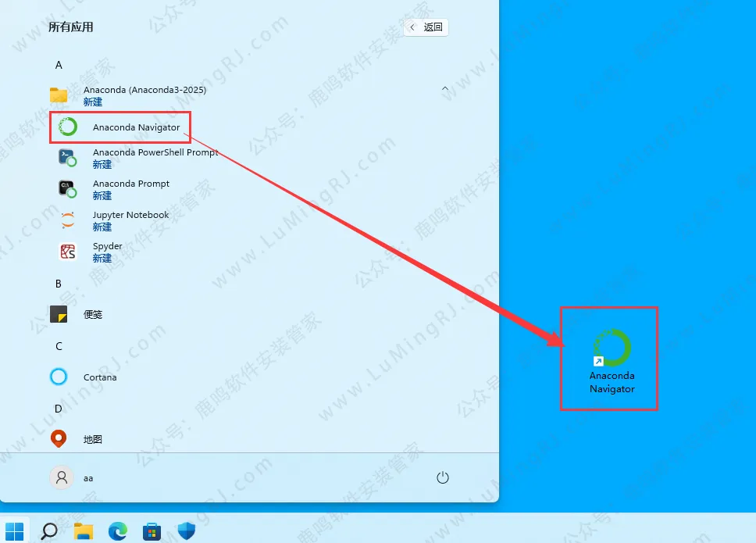Open the security shield taskbar icon
Image resolution: width=756 pixels, height=543 pixels.
point(186,531)
